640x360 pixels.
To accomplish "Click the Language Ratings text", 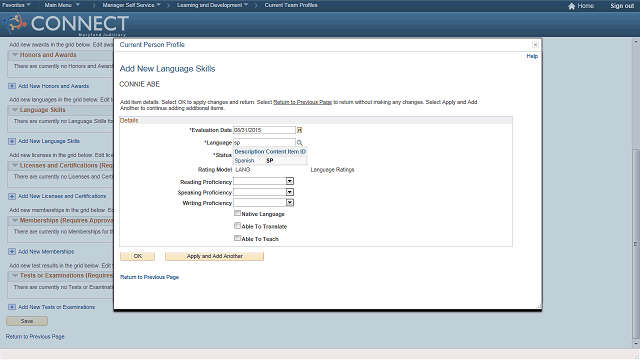I will (332, 170).
